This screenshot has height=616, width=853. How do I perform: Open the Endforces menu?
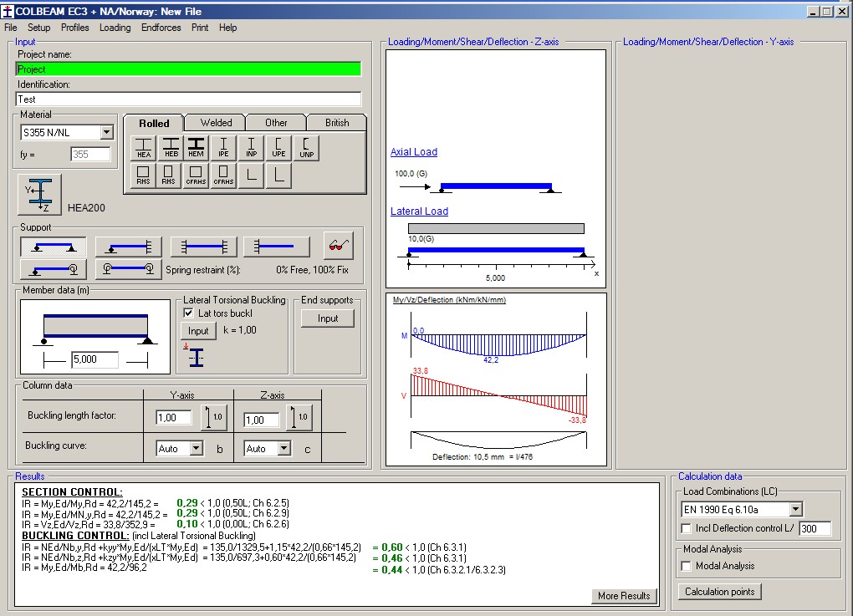161,28
